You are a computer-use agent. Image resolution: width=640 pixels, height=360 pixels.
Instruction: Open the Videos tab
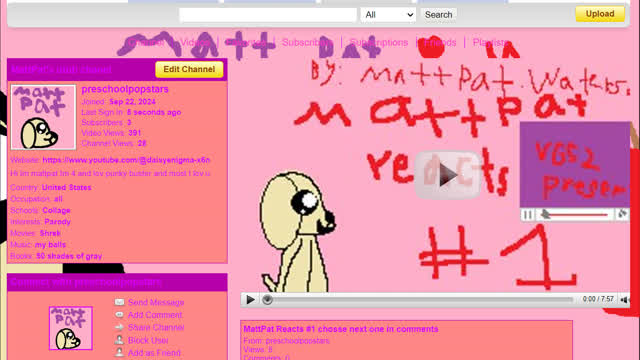tap(195, 42)
